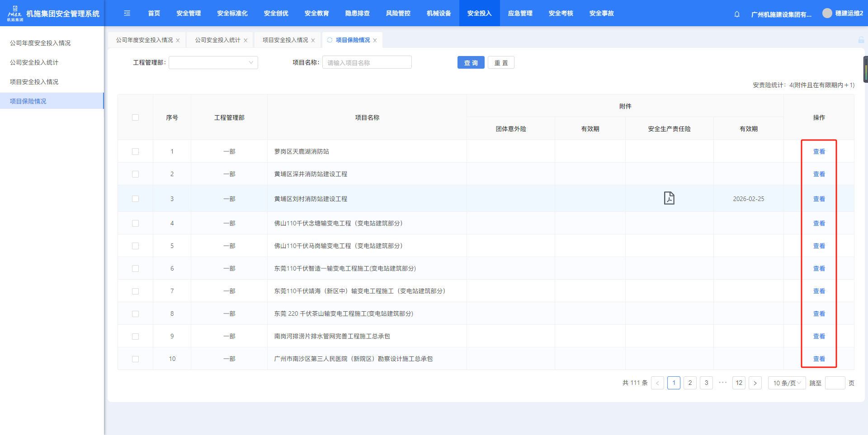Focus the 项目名称 input field
This screenshot has width=868, height=435.
367,63
